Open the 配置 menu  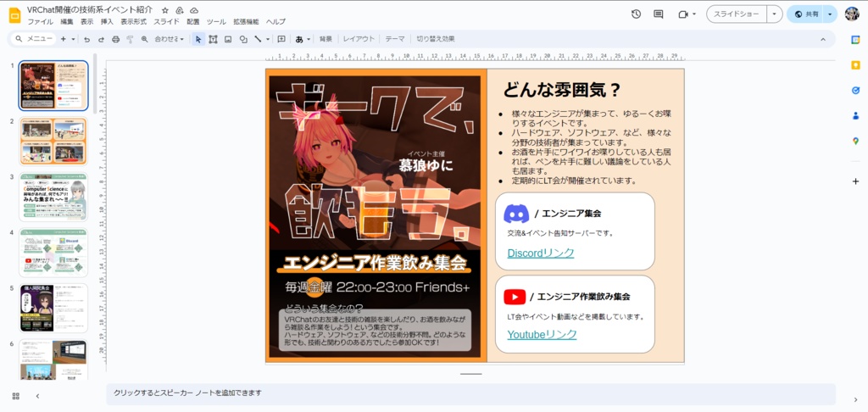192,22
